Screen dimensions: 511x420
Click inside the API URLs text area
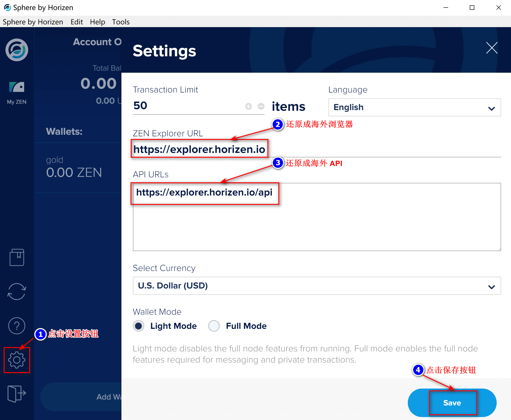pyautogui.click(x=317, y=217)
